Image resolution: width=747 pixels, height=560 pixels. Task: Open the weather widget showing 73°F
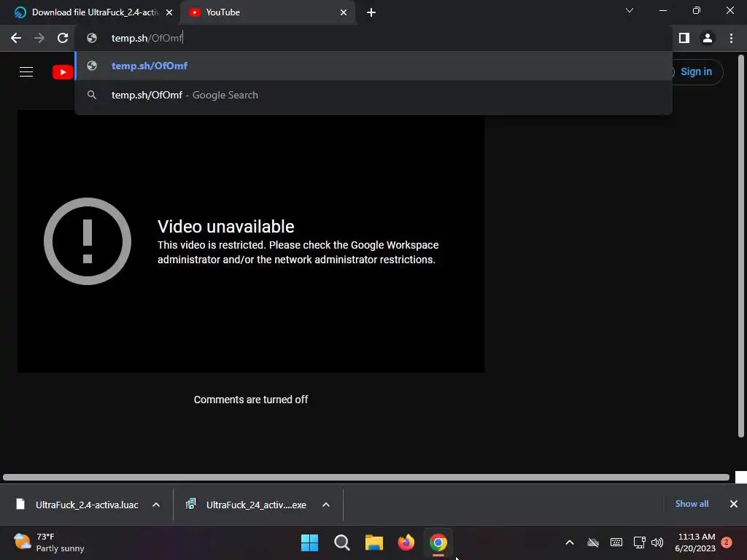(x=49, y=542)
